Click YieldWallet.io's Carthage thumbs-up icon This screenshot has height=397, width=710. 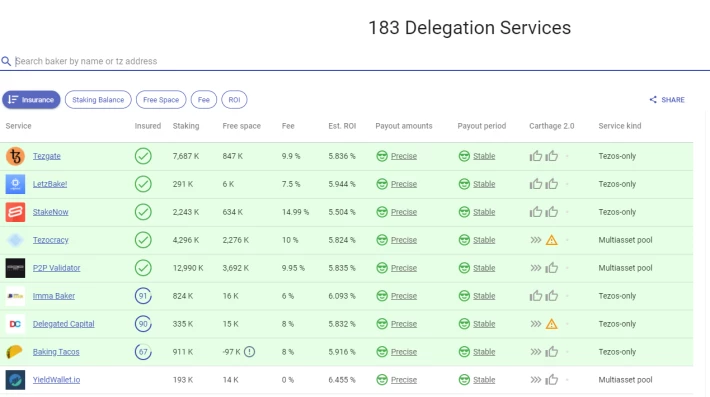(x=552, y=380)
